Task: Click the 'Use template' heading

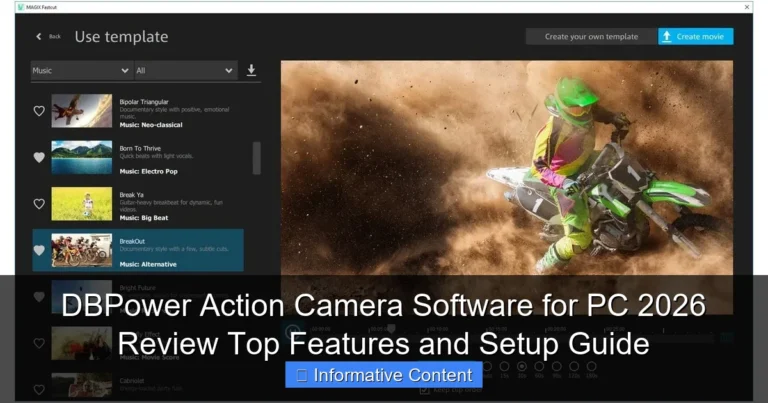Action: pyautogui.click(x=121, y=37)
